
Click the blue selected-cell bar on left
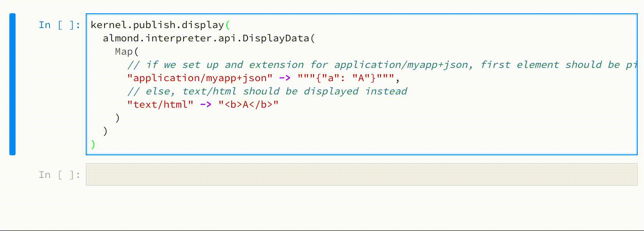[x=12, y=84]
